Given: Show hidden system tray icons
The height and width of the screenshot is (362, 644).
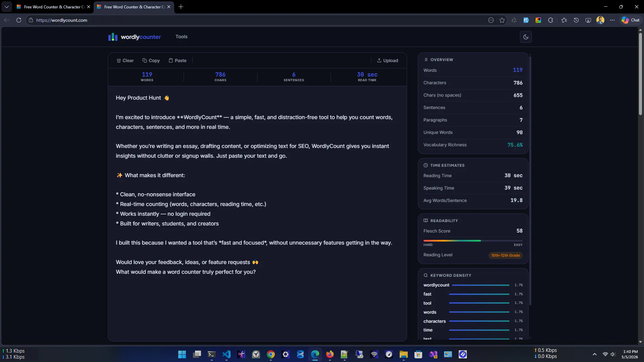Looking at the screenshot, I should 595,354.
